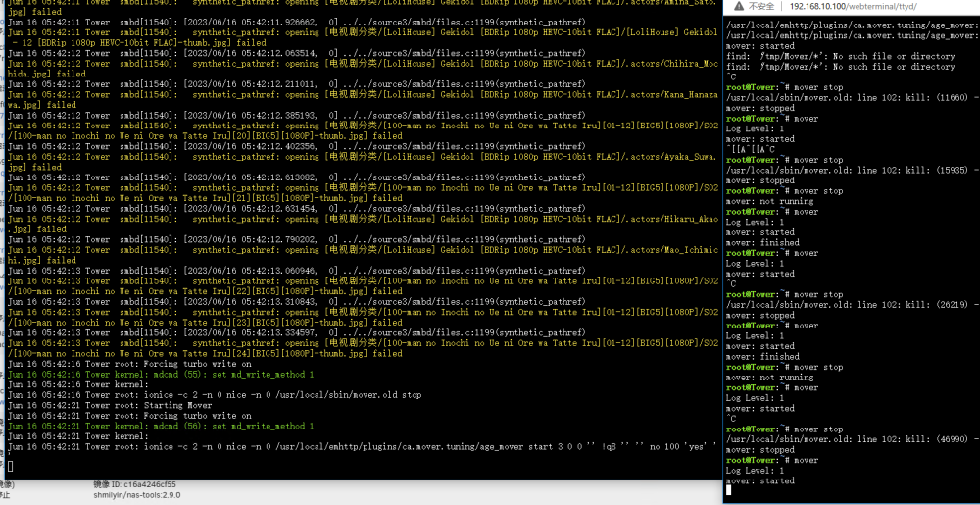This screenshot has width=980, height=505.
Task: Click the 05:42:16 'Tower kernel:' empty log line
Action: (78, 385)
